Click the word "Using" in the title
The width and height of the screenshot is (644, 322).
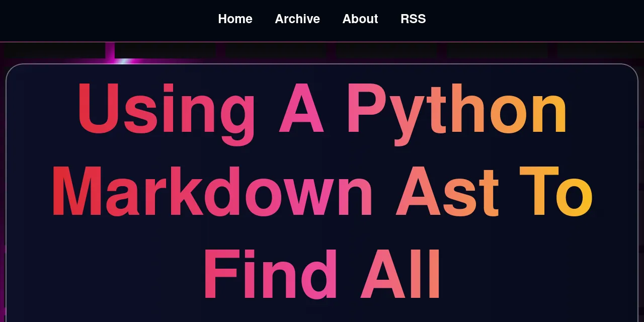pos(166,111)
